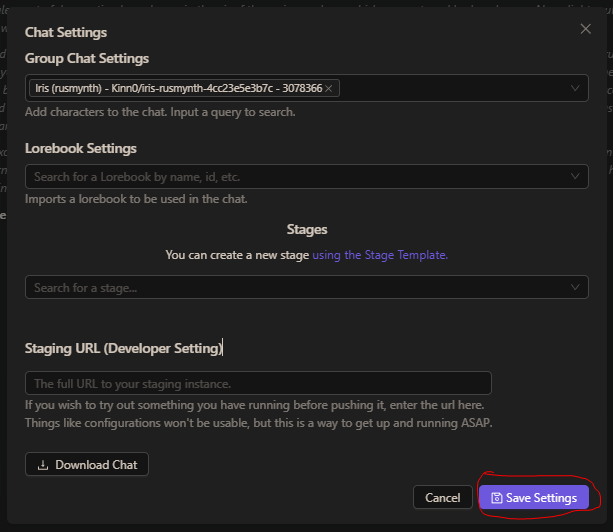Expand the stage search dropdown chevron
Screen dimensions: 613x532
point(575,287)
